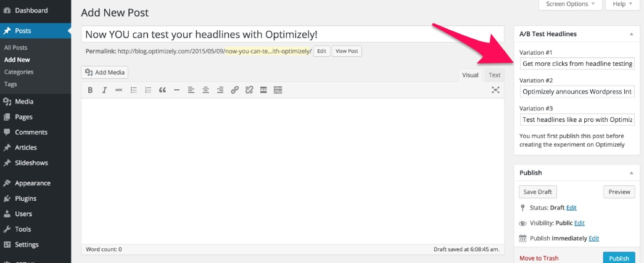The image size is (644, 263).
Task: Click the View Post button
Action: (x=347, y=51)
